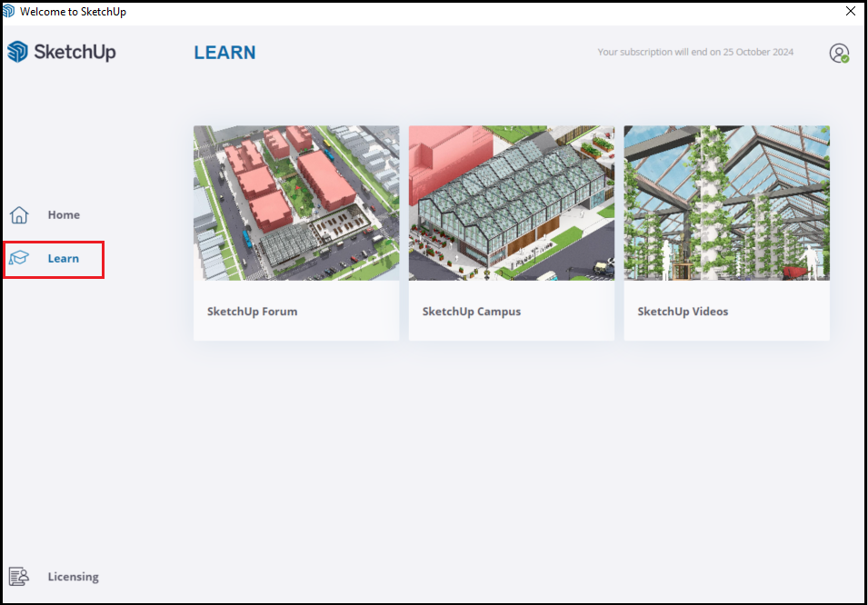Click the graduation-cap Learn icon
Screen dimensions: 868x605
[x=20, y=258]
